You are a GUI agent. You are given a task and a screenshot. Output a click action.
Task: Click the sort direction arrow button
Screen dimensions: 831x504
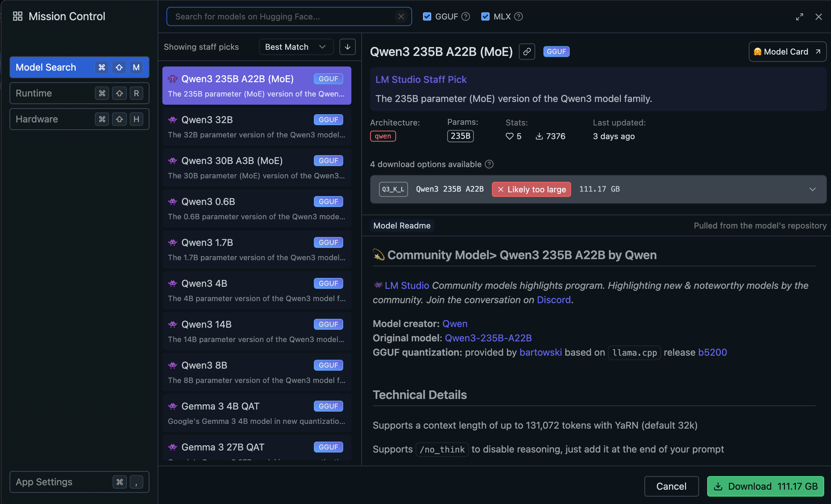(347, 47)
